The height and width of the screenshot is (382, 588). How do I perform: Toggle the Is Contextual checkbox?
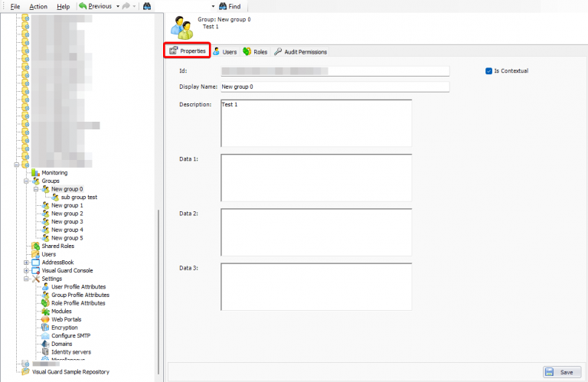pyautogui.click(x=488, y=71)
